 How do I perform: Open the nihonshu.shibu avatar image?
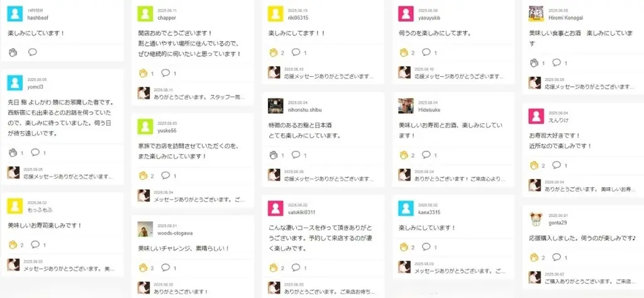point(275,106)
